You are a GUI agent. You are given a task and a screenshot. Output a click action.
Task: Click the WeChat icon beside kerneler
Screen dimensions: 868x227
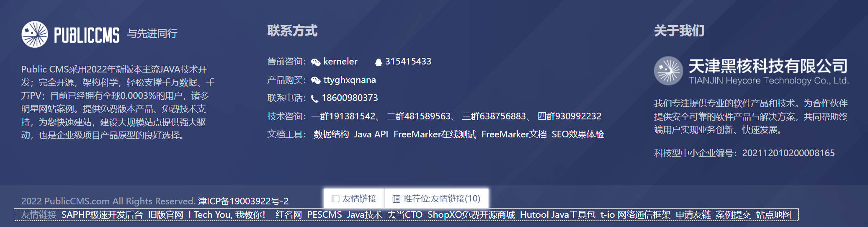(x=316, y=62)
